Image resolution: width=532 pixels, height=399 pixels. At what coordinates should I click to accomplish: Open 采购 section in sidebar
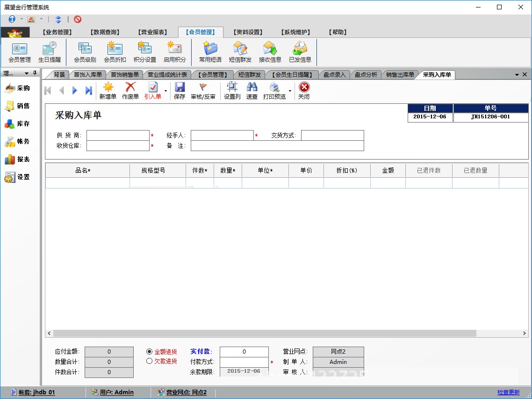click(18, 88)
